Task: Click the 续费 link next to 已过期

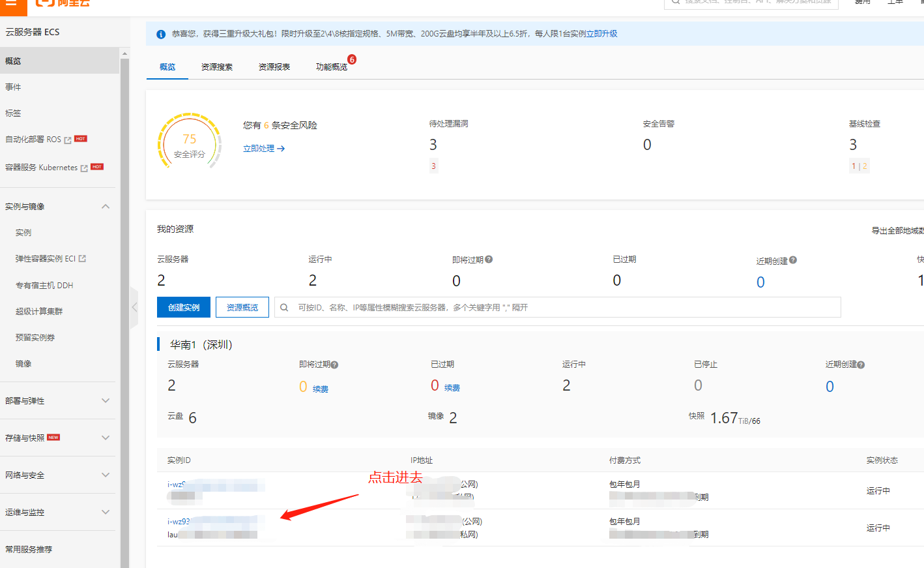Action: [452, 388]
